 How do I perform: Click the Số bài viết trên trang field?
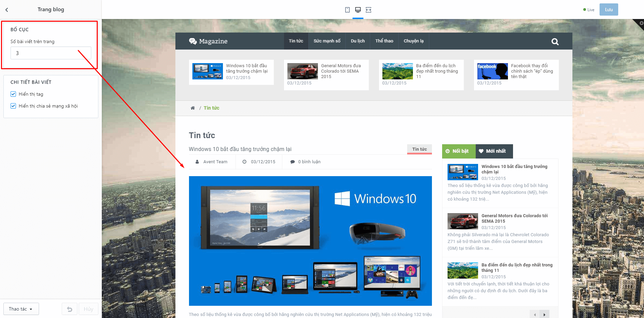(51, 53)
